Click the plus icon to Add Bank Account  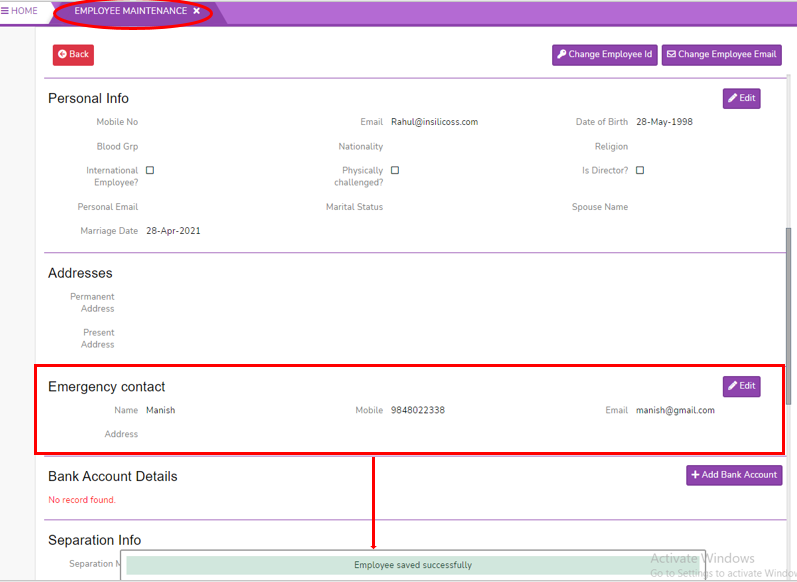(x=695, y=475)
